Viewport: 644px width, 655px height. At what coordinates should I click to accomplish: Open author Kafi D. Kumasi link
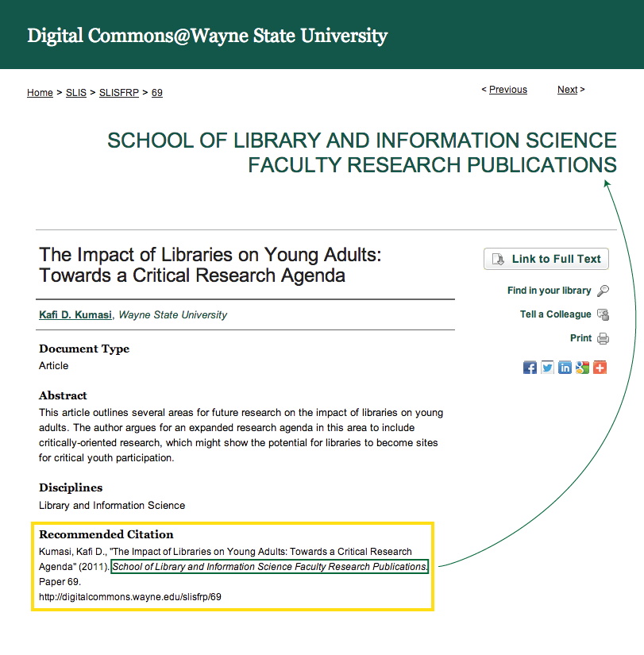tap(75, 314)
